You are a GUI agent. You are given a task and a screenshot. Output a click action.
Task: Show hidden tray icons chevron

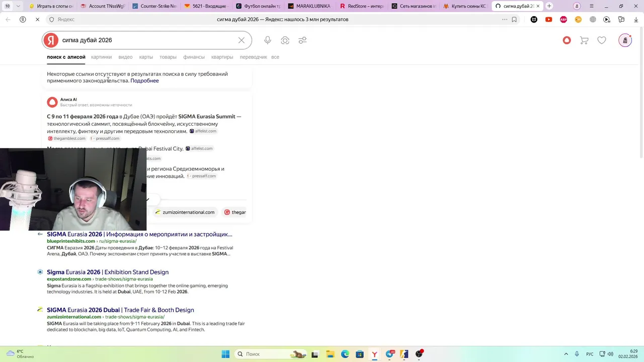tap(566, 354)
